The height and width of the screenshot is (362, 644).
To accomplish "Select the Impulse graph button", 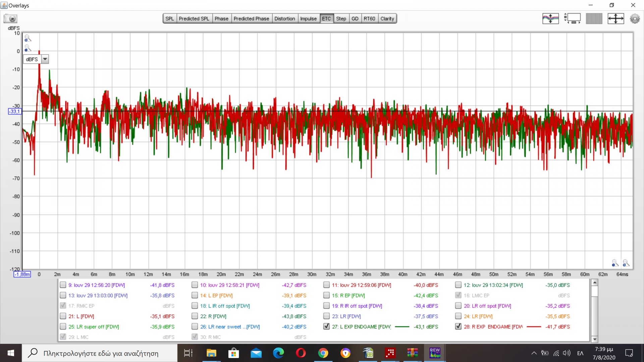I will click(x=308, y=18).
